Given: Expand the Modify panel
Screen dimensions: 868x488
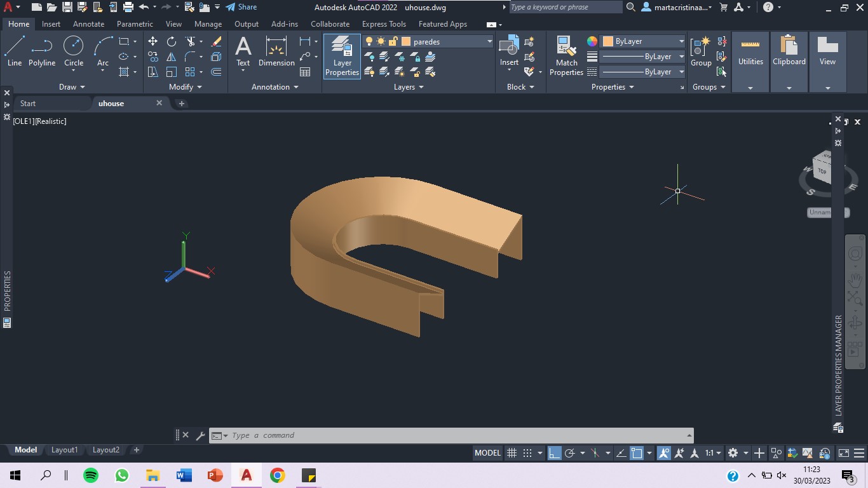Looking at the screenshot, I should coord(186,87).
